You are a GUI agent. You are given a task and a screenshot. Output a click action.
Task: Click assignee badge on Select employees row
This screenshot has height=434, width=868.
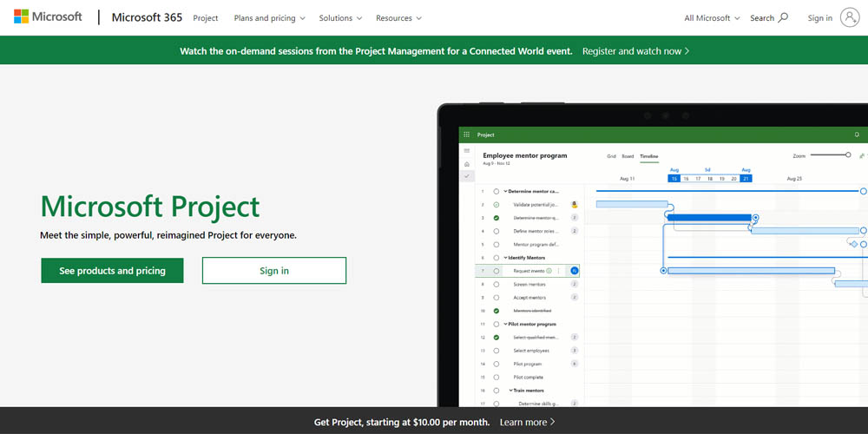(574, 351)
